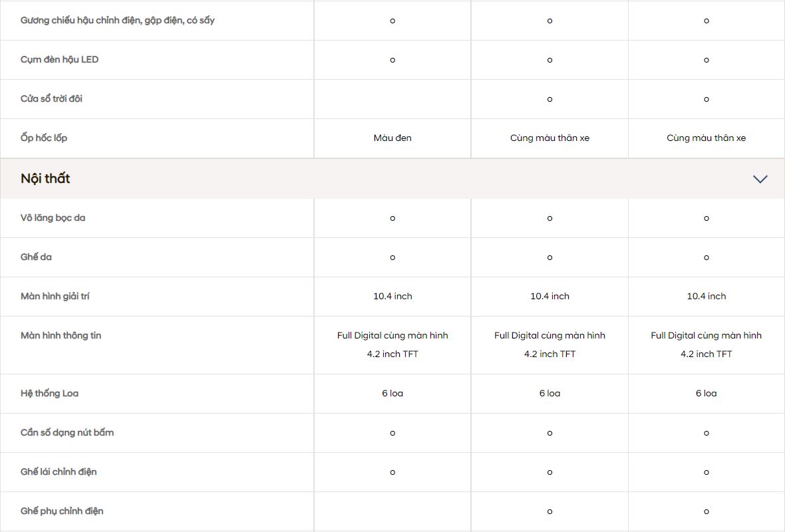Select the Ốp hốc lốp row label
This screenshot has width=785, height=532.
(x=44, y=138)
